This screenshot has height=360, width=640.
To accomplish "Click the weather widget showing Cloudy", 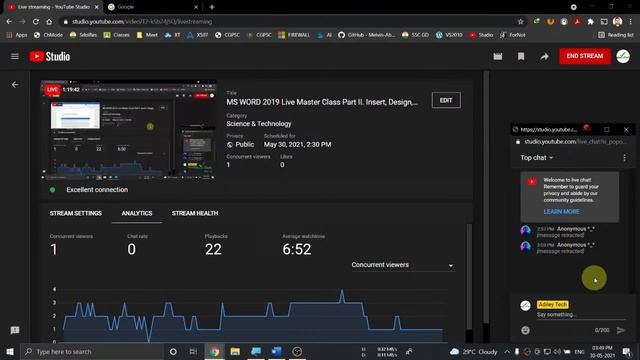I will coord(474,351).
